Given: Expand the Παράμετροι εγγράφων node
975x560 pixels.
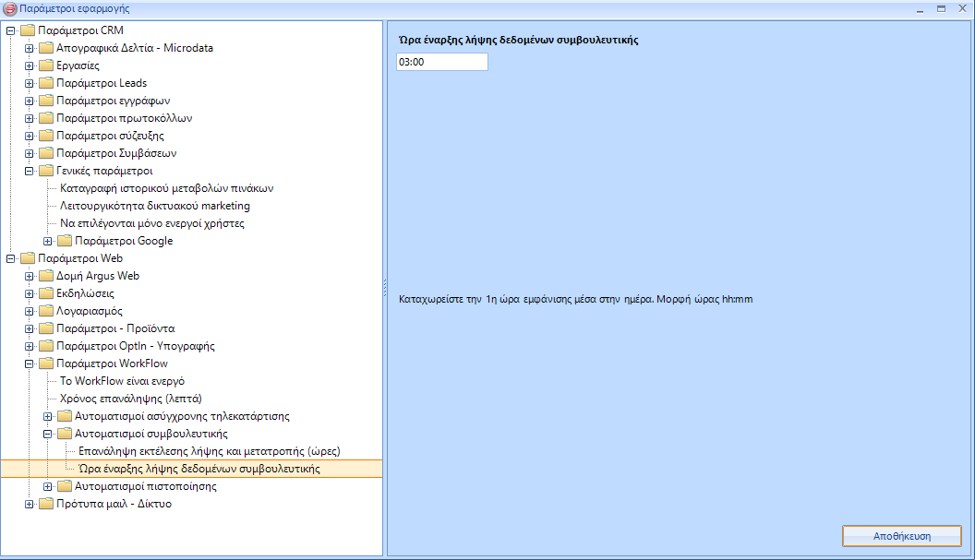Looking at the screenshot, I should (x=30, y=101).
